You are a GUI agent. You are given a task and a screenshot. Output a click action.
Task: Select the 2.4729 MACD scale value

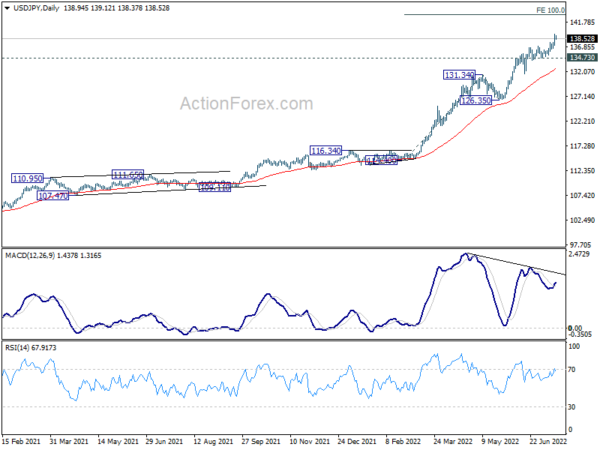point(579,254)
